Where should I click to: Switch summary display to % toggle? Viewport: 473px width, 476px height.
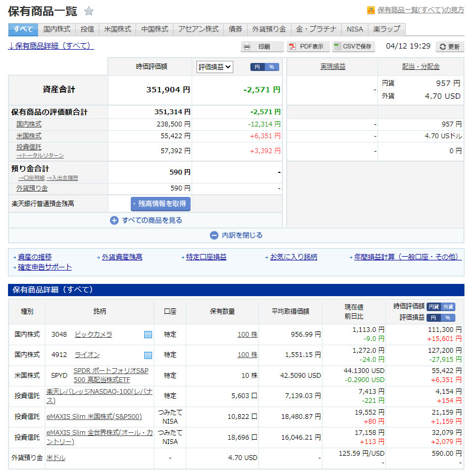pos(272,67)
